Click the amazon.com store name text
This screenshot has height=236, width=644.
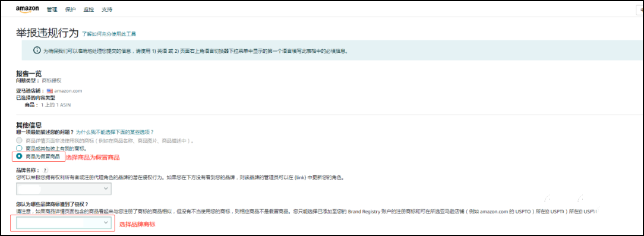click(68, 90)
